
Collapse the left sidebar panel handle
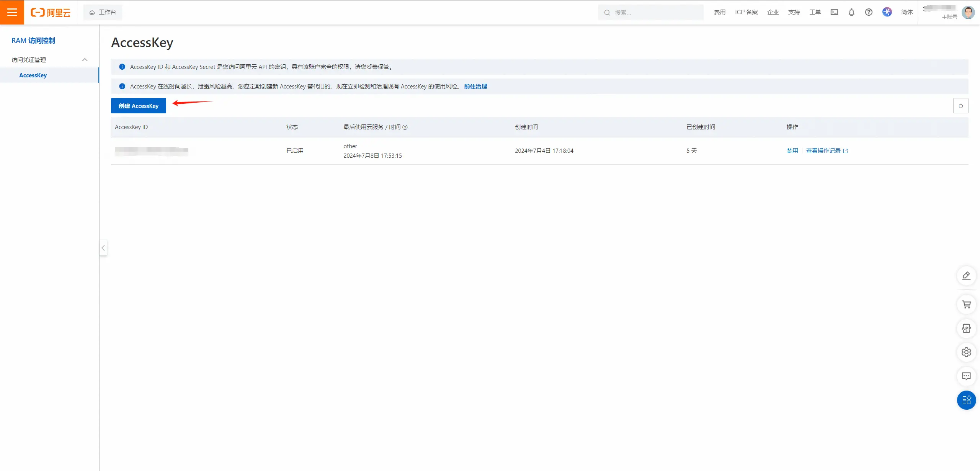[103, 248]
